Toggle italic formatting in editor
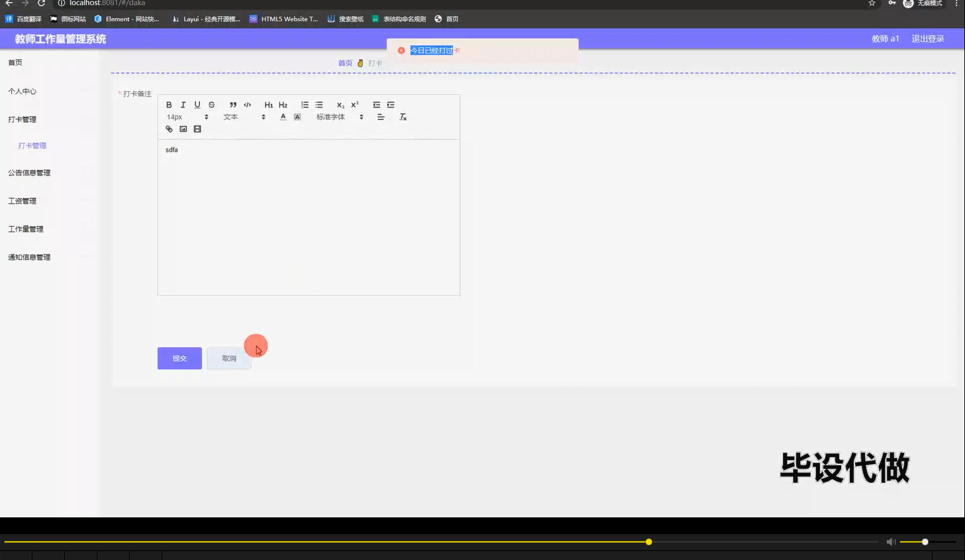This screenshot has width=965, height=560. (x=183, y=105)
